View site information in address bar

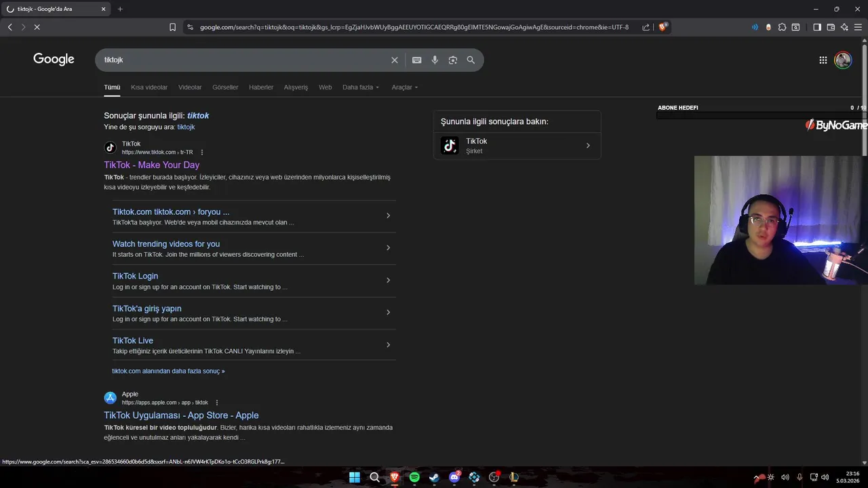(191, 27)
